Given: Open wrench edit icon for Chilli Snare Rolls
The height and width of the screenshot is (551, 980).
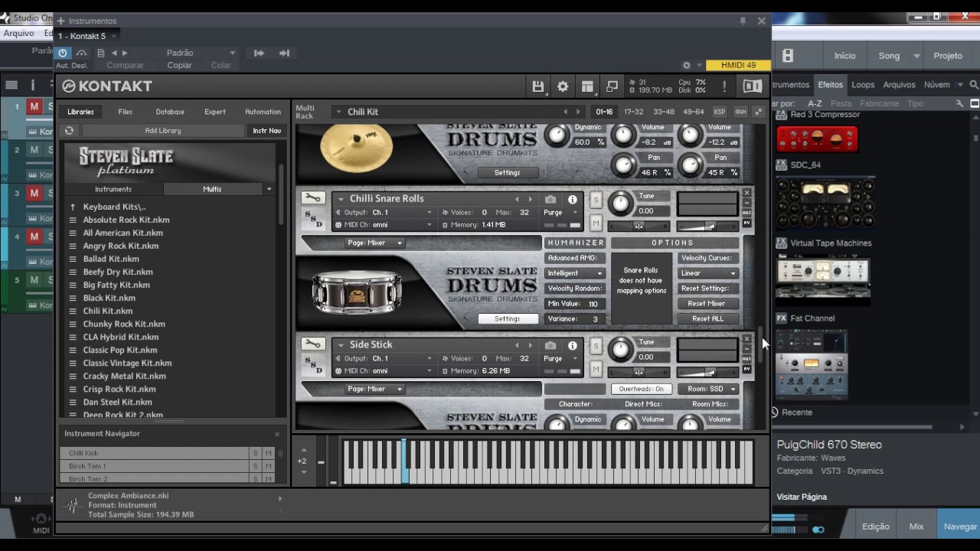Looking at the screenshot, I should 312,198.
